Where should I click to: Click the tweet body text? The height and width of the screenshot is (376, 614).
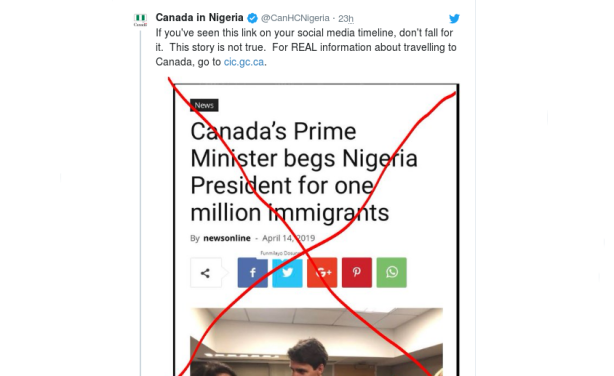[306, 47]
